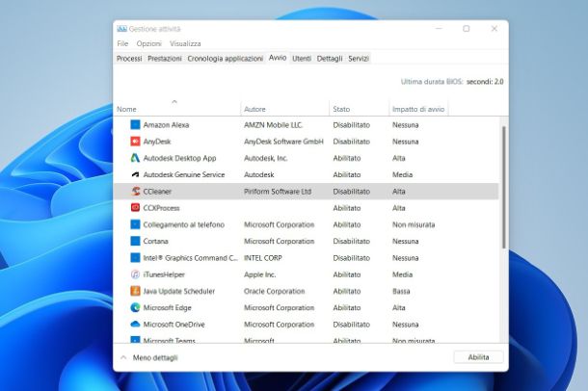The width and height of the screenshot is (588, 391).
Task: Click the INTEL CORP author cell
Action: pos(263,258)
